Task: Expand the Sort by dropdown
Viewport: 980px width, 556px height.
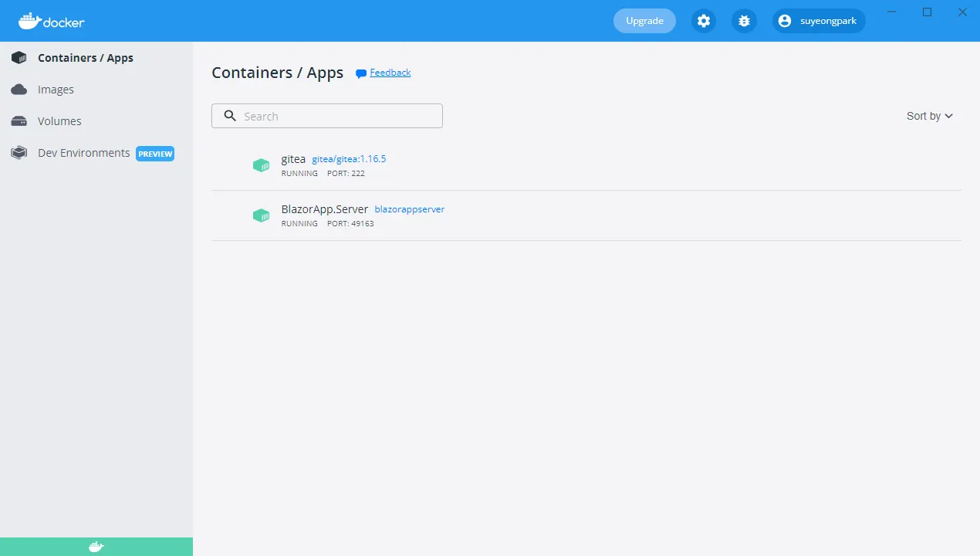Action: pos(930,116)
